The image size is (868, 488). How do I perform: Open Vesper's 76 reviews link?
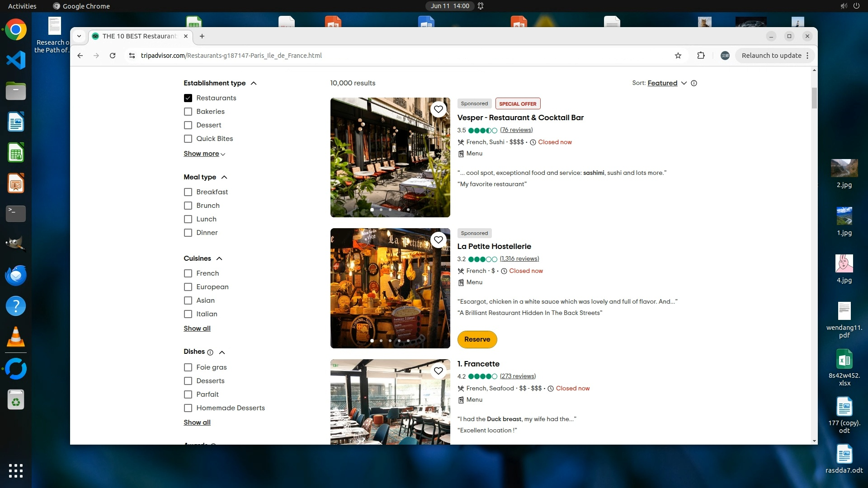point(516,130)
